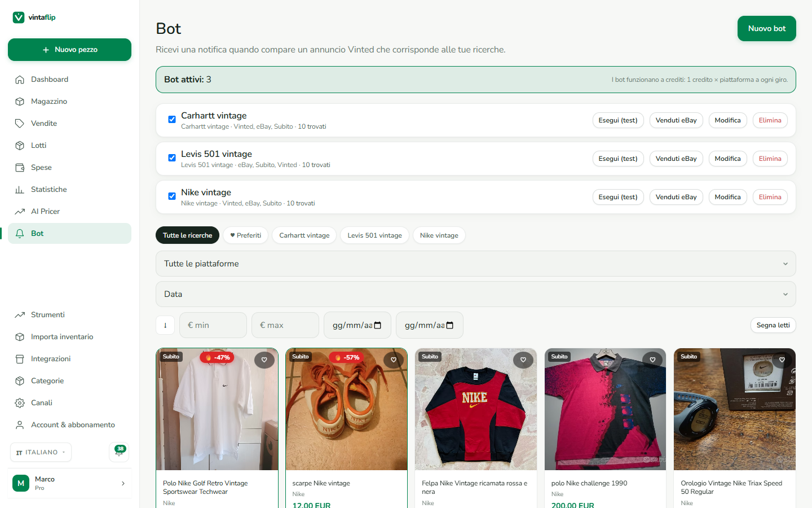Viewport: 812px width, 508px height.
Task: Click Account & abbonamento person icon
Action: [20, 425]
